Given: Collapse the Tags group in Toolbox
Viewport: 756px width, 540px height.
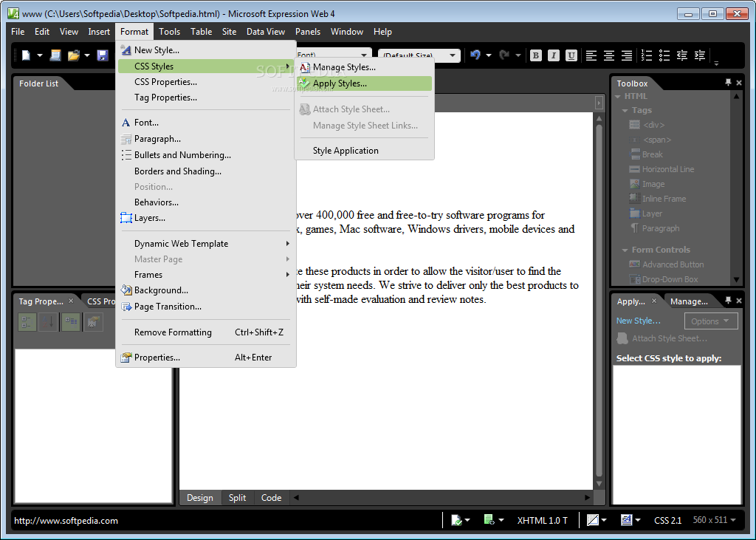Looking at the screenshot, I should 625,111.
